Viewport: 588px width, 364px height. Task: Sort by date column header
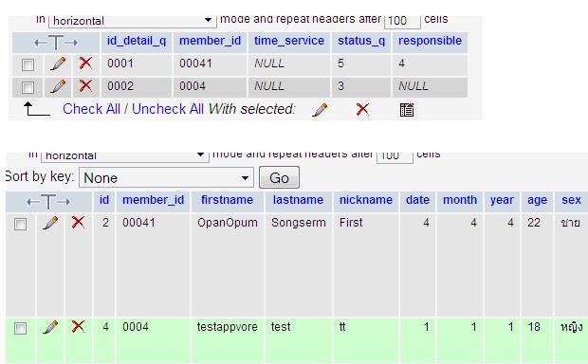pyautogui.click(x=417, y=200)
